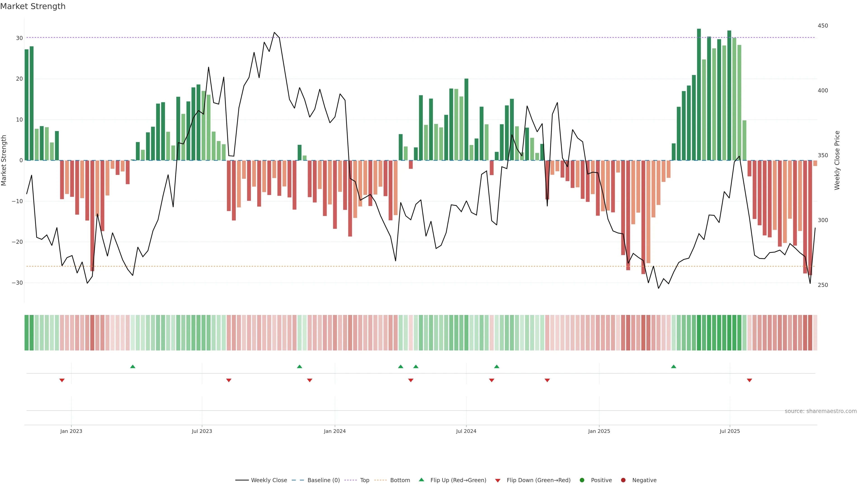Toggle the Baseline (0) legend label

tap(323, 480)
